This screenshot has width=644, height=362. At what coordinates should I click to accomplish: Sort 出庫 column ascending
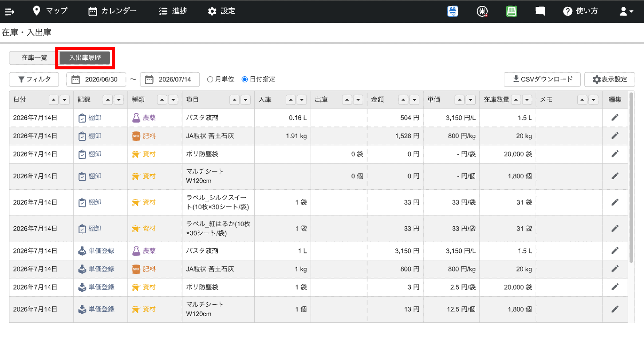(x=347, y=100)
